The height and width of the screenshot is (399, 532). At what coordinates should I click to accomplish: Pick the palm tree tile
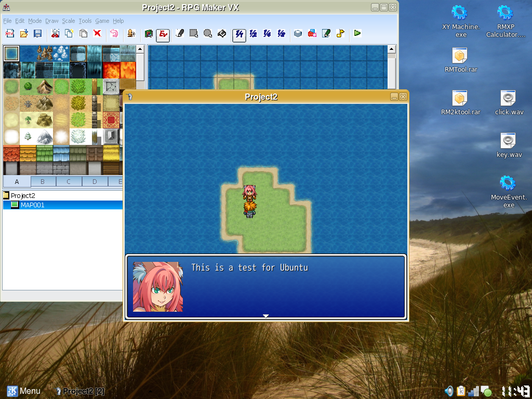[28, 120]
